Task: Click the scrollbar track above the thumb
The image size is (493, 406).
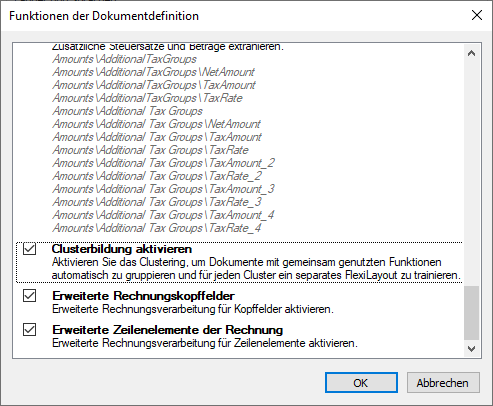Action: tap(471, 173)
